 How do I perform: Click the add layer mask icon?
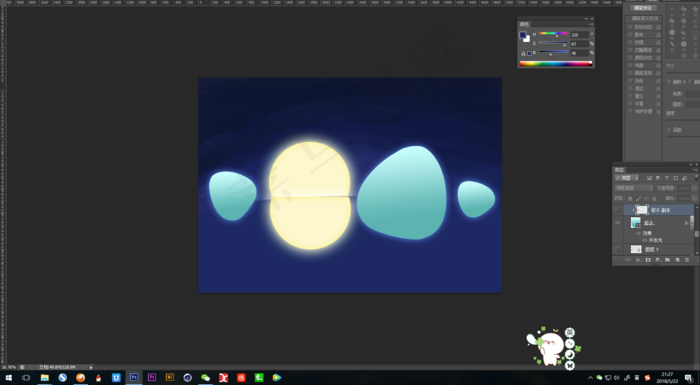pyautogui.click(x=648, y=260)
